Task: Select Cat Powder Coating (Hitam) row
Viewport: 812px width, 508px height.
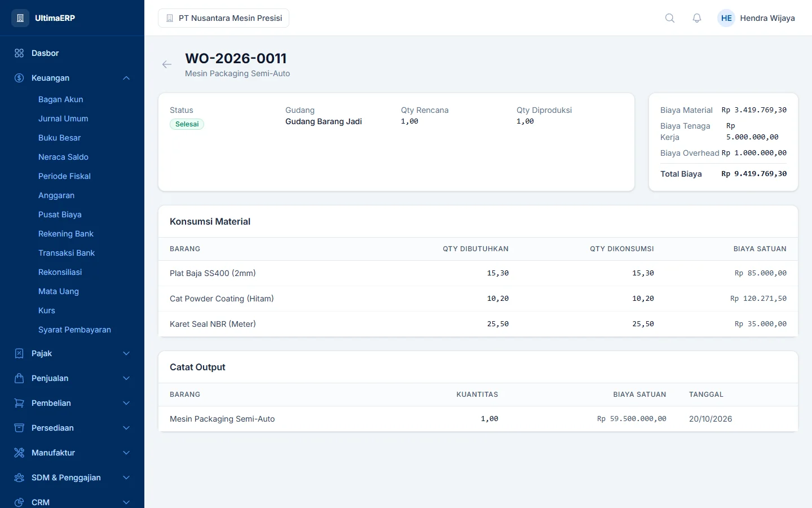Action: (x=478, y=299)
